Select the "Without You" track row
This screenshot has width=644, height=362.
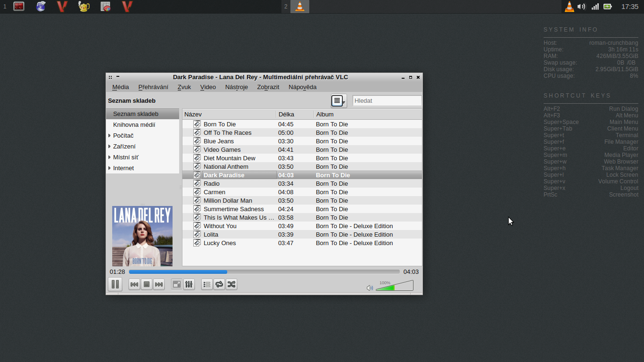click(302, 226)
